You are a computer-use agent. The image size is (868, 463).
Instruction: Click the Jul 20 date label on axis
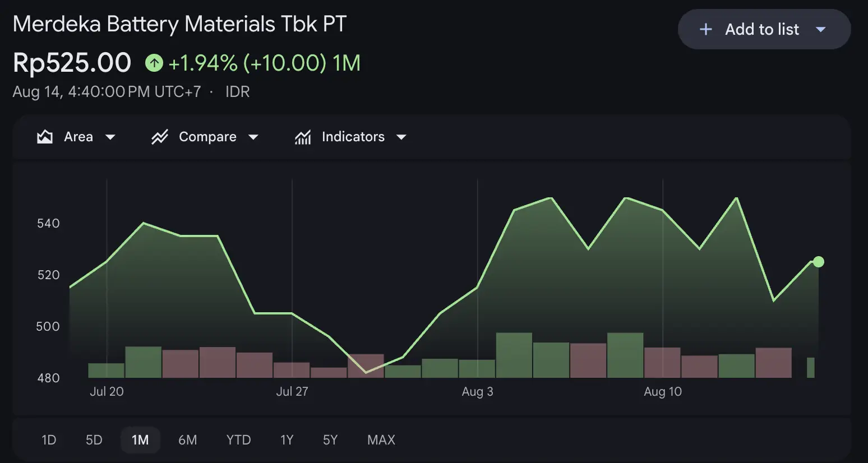pyautogui.click(x=107, y=392)
